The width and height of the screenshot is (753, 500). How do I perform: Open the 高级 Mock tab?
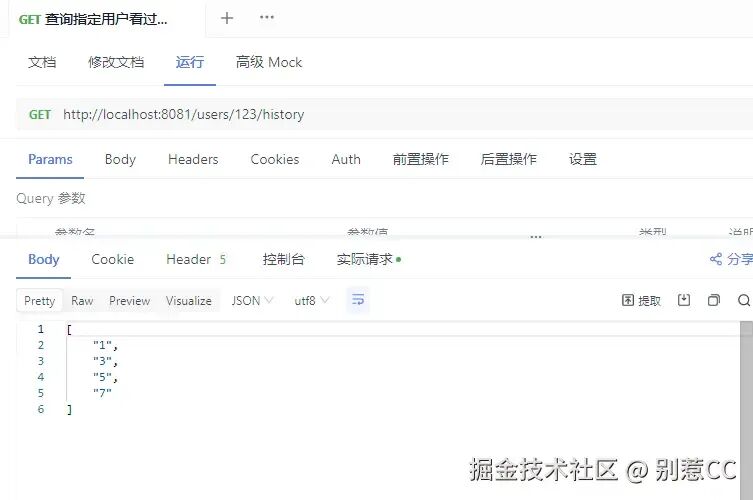269,62
